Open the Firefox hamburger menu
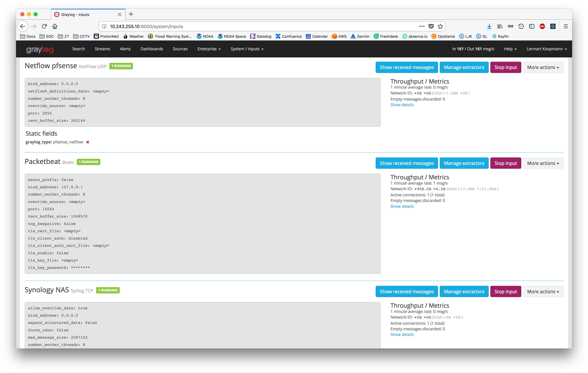Screen dimensions: 588x373 (565, 26)
